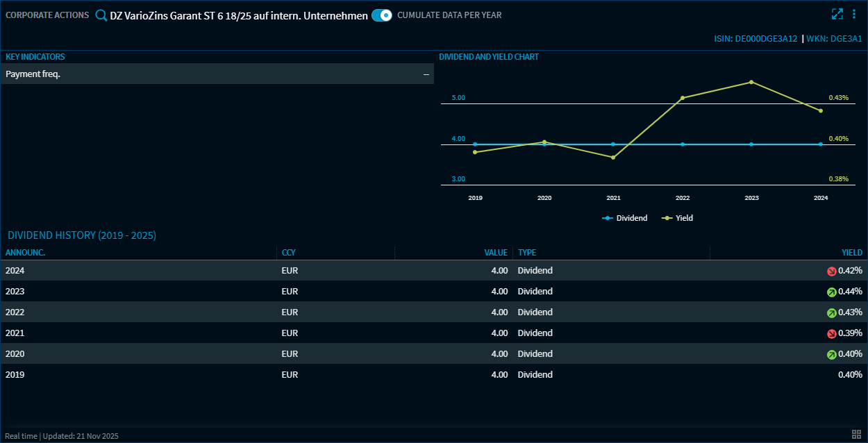Click the green up arrow for 2022 yield
This screenshot has height=443, width=868.
click(831, 313)
